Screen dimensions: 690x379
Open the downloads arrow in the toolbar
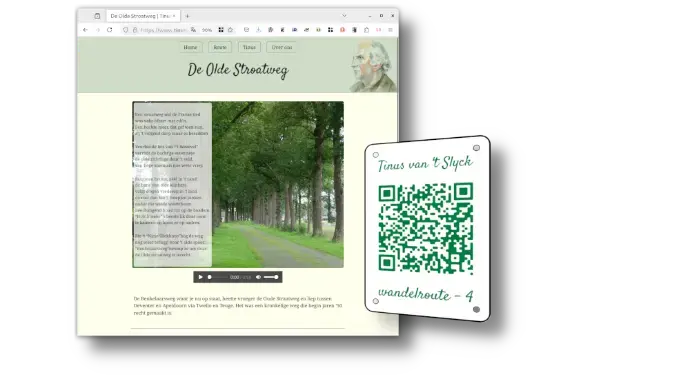[x=258, y=30]
